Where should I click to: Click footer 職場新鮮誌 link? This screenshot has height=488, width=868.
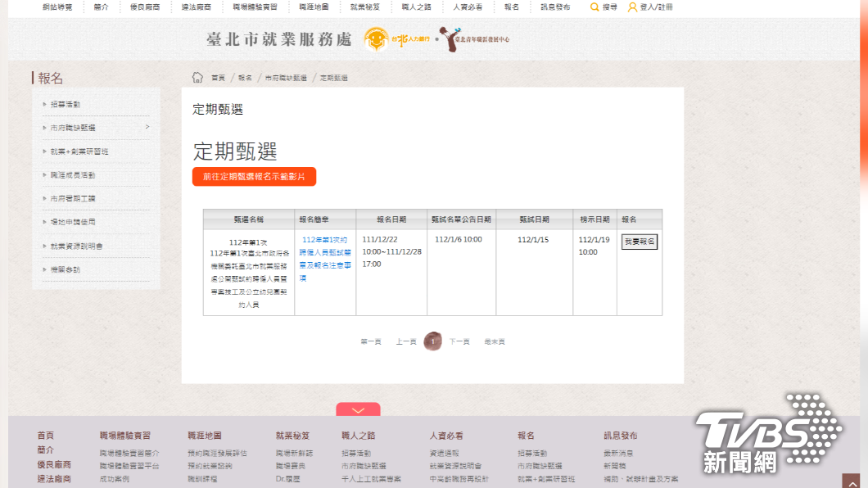click(295, 453)
